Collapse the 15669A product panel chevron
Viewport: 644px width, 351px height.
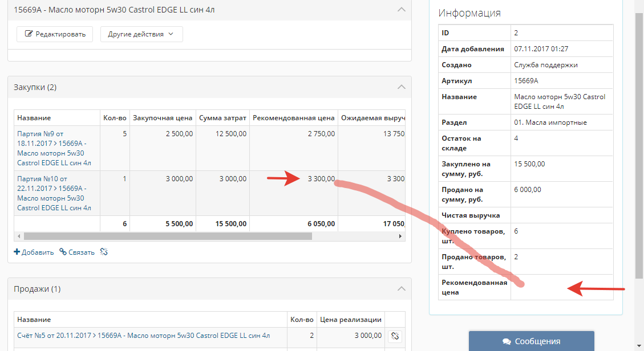pos(401,10)
